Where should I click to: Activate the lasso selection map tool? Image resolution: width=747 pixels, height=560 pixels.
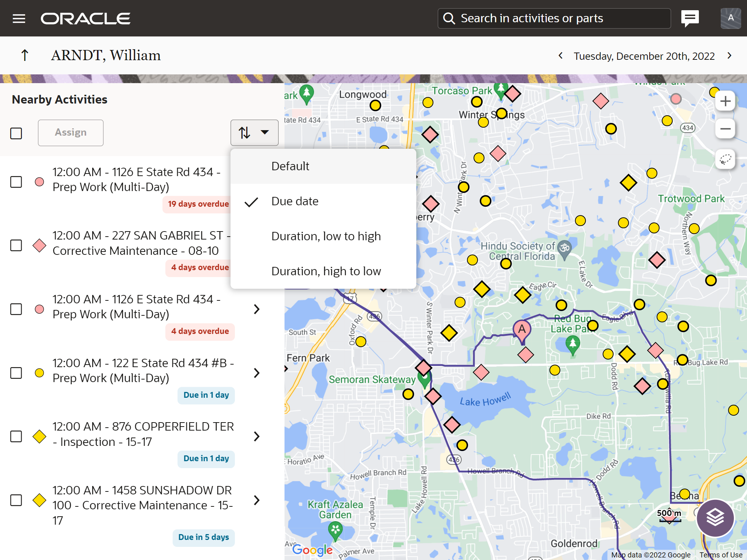pyautogui.click(x=725, y=159)
